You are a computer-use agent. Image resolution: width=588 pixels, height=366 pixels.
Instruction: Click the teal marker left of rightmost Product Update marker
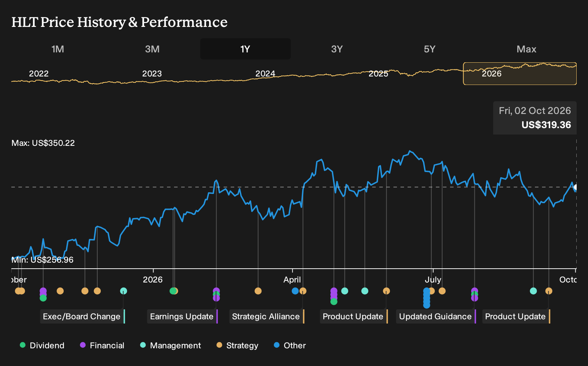(x=534, y=291)
